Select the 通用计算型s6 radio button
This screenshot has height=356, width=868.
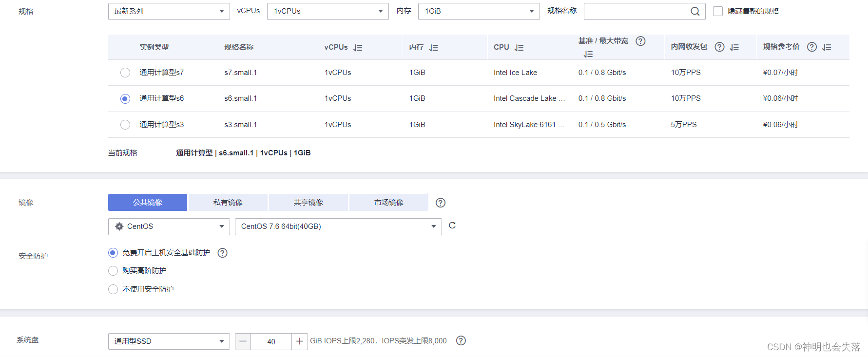click(x=125, y=99)
